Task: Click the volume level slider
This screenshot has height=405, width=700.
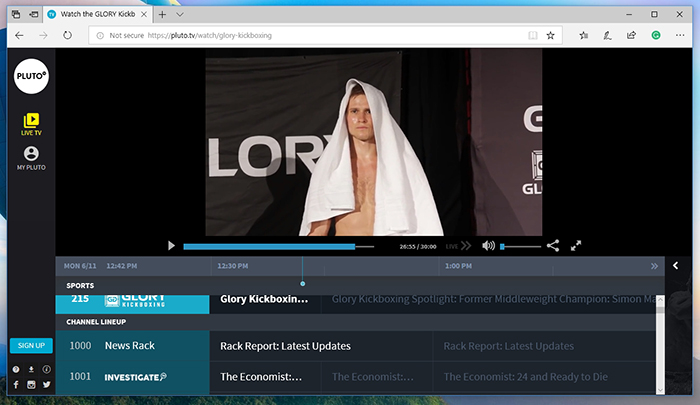Action: click(521, 246)
